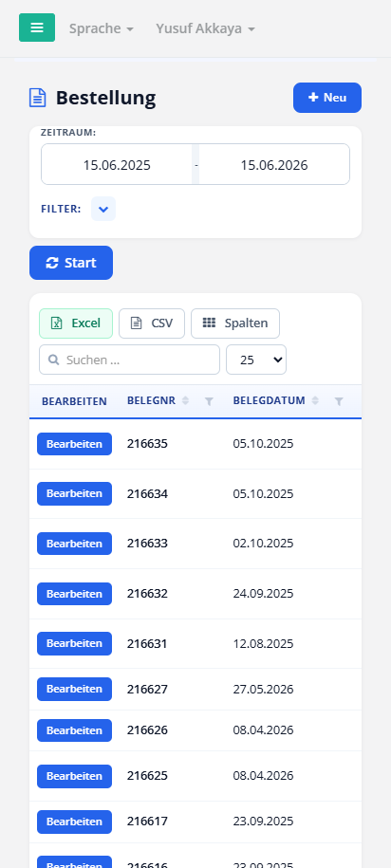
Task: Edit order 216627 with Bearbeiten
Action: (74, 690)
